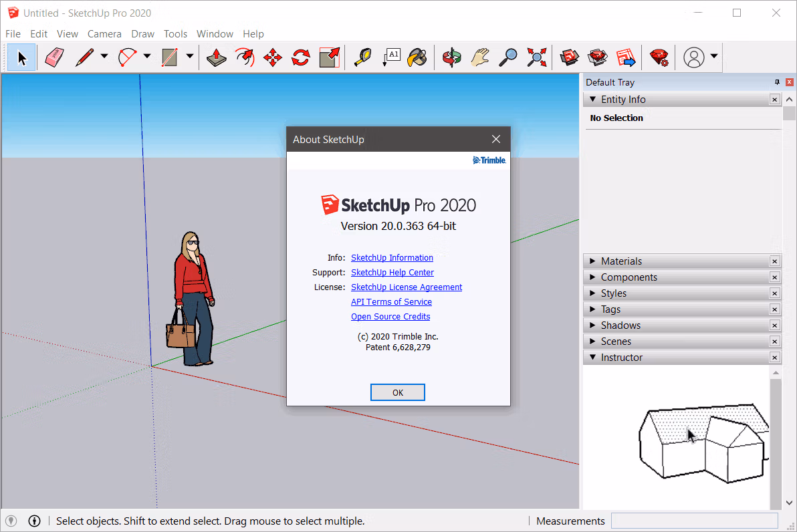The image size is (797, 532).
Task: Open the Extension Warehouse
Action: 597,57
